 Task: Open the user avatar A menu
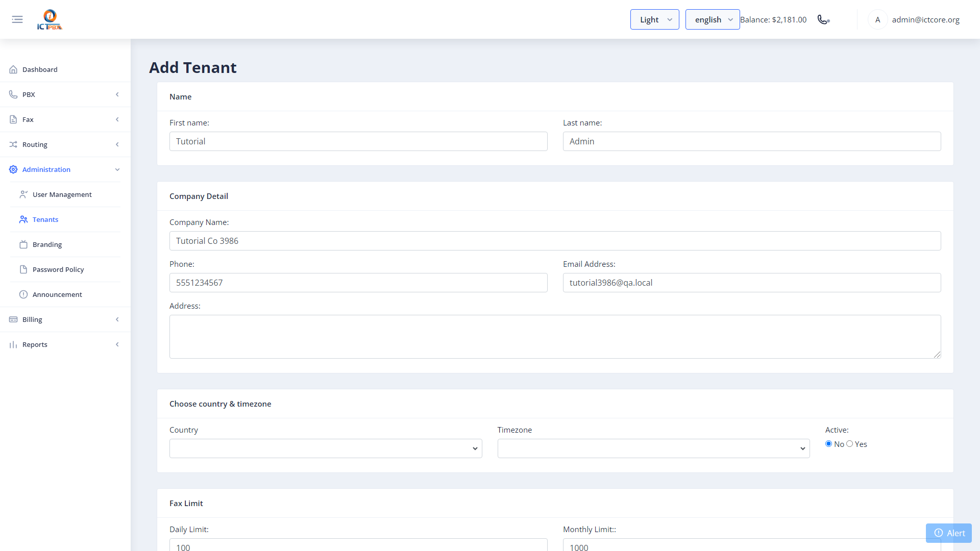[877, 19]
